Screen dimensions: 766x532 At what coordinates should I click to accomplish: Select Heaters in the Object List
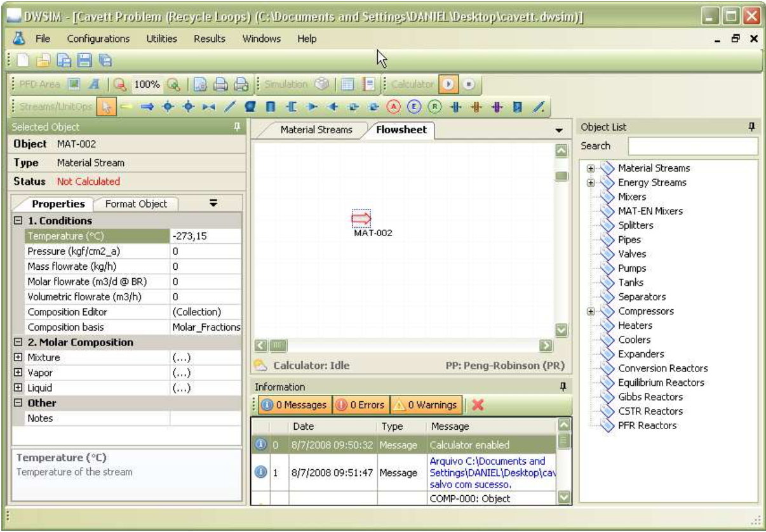[x=635, y=325]
